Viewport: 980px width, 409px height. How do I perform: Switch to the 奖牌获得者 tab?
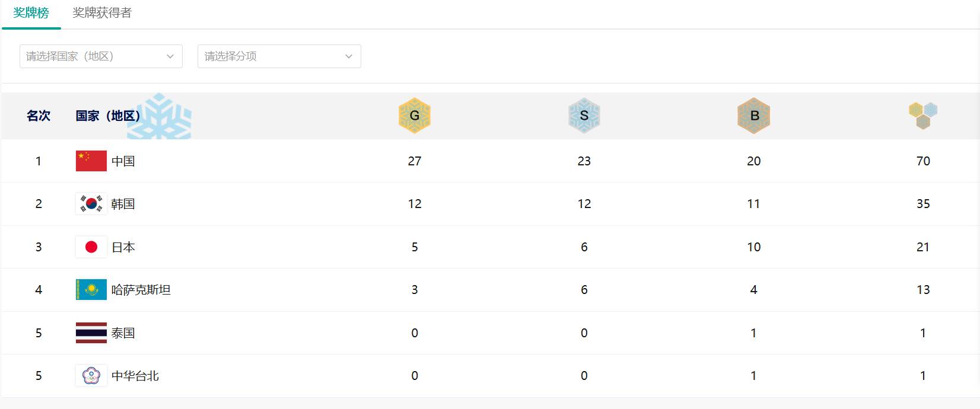click(102, 13)
